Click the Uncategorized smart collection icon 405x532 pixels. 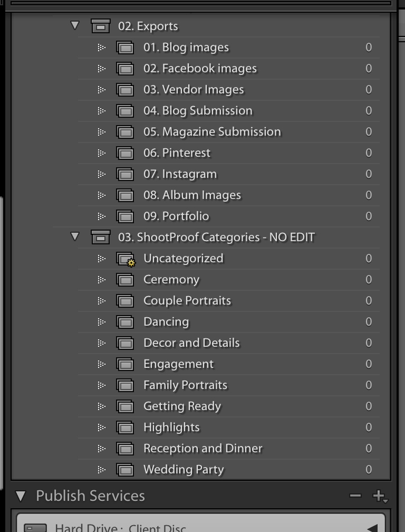[126, 259]
